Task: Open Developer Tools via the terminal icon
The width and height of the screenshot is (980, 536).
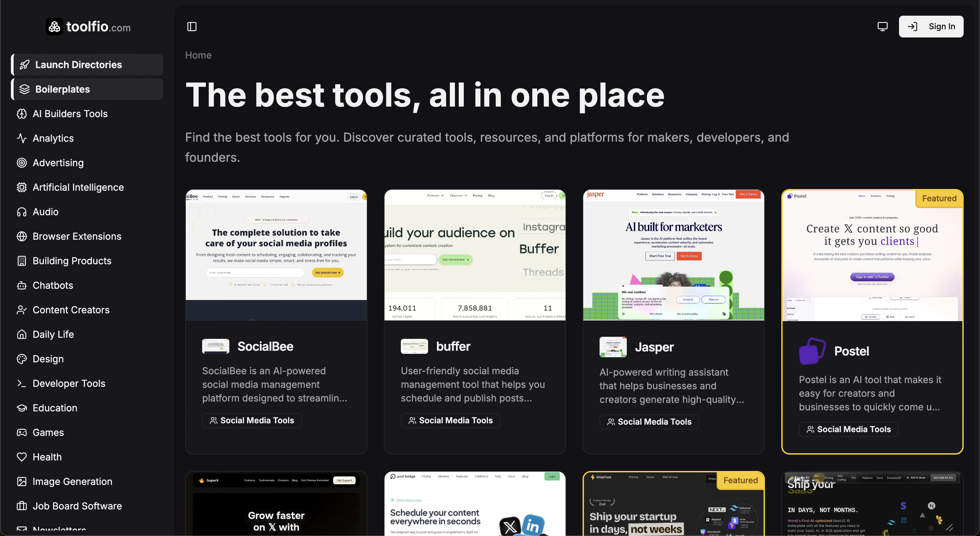Action: point(22,383)
